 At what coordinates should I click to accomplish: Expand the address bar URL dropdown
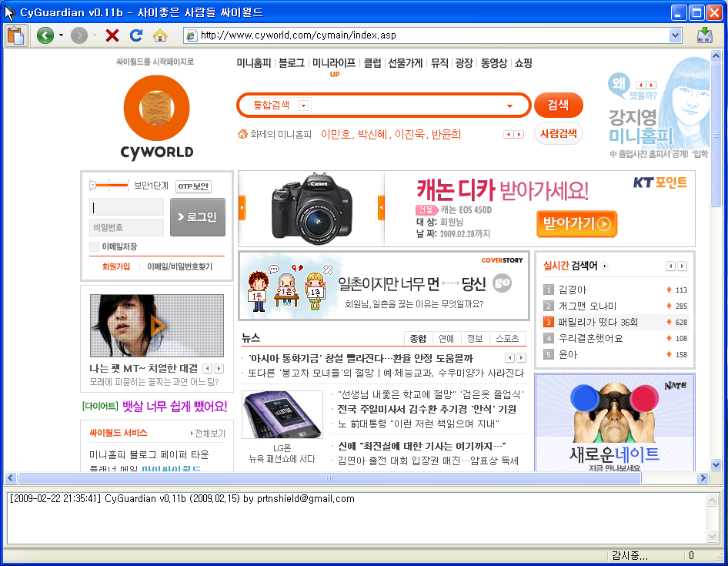(676, 35)
